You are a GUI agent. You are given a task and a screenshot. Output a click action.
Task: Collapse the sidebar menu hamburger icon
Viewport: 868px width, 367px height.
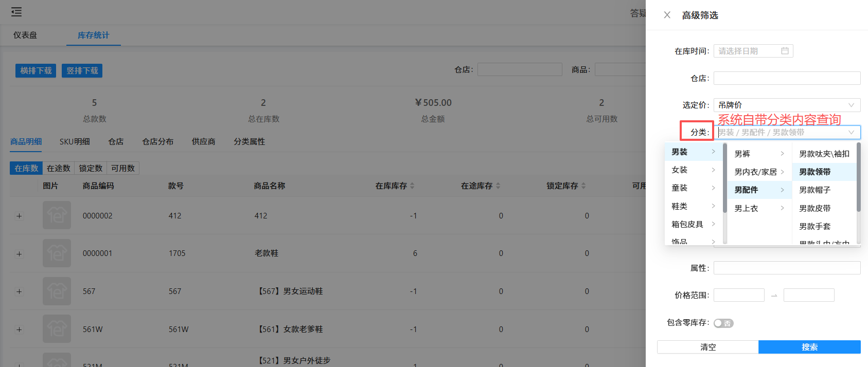coord(16,12)
